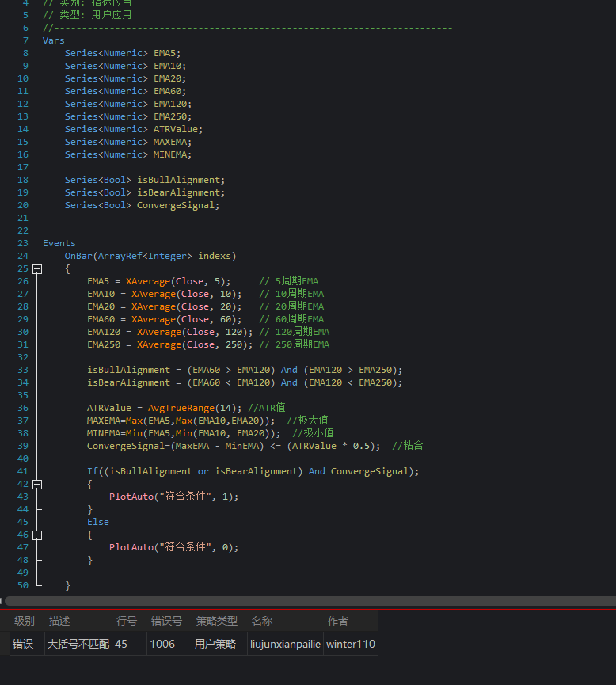Viewport: 616px width, 685px height.
Task: Click AvgTrueRange function on line 36
Action: [181, 408]
